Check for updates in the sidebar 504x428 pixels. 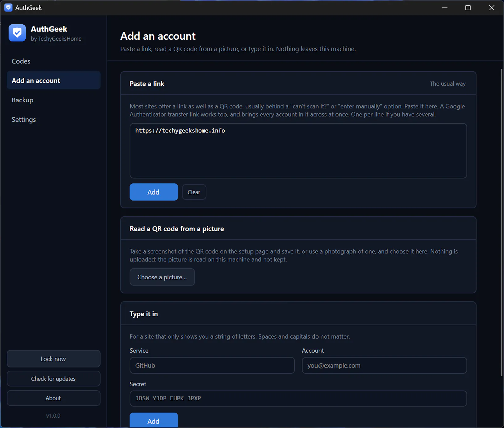click(54, 379)
